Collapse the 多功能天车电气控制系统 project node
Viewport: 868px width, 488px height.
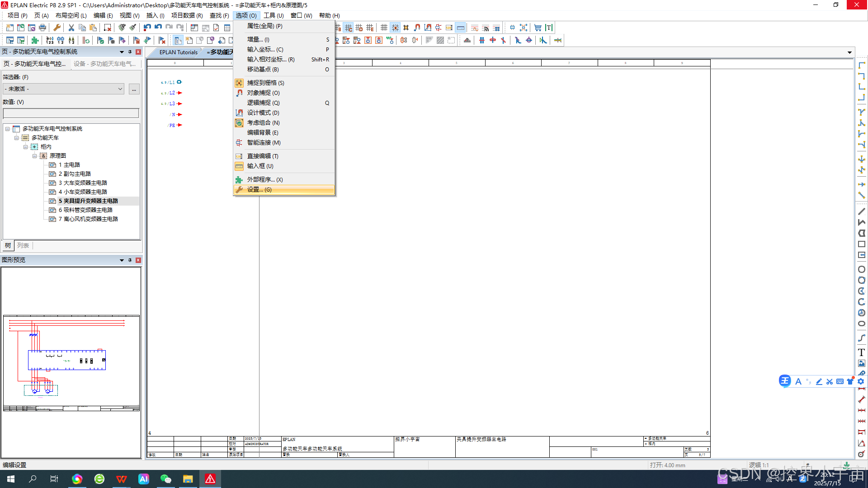pyautogui.click(x=7, y=129)
